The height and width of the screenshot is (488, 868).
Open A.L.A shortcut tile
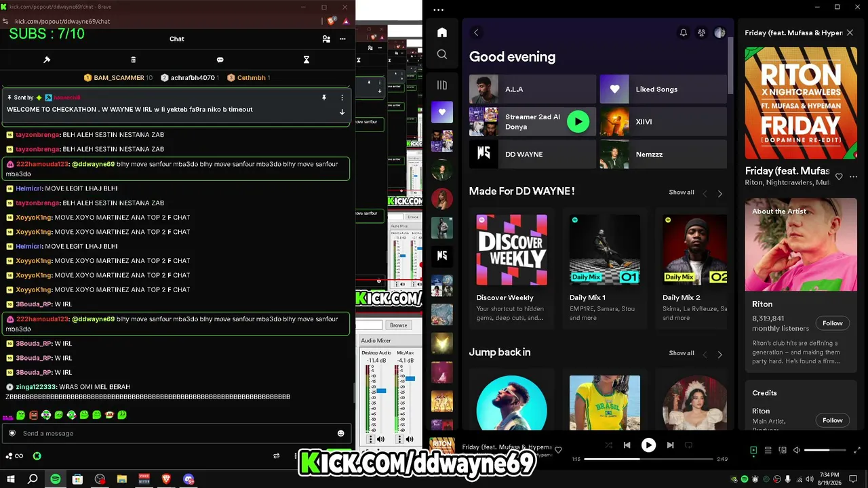[532, 89]
